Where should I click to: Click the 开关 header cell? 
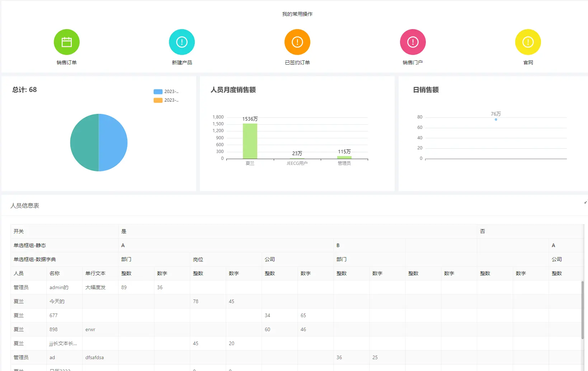pos(65,231)
